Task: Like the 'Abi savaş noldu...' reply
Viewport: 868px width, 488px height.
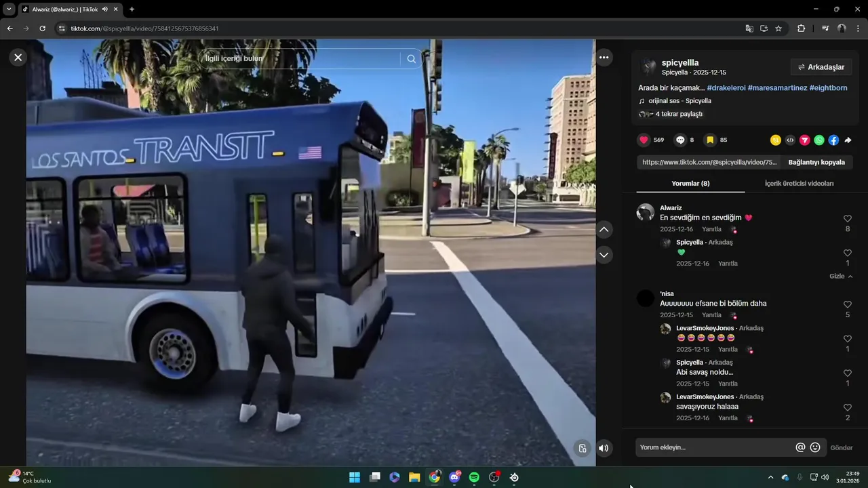Action: (848, 373)
